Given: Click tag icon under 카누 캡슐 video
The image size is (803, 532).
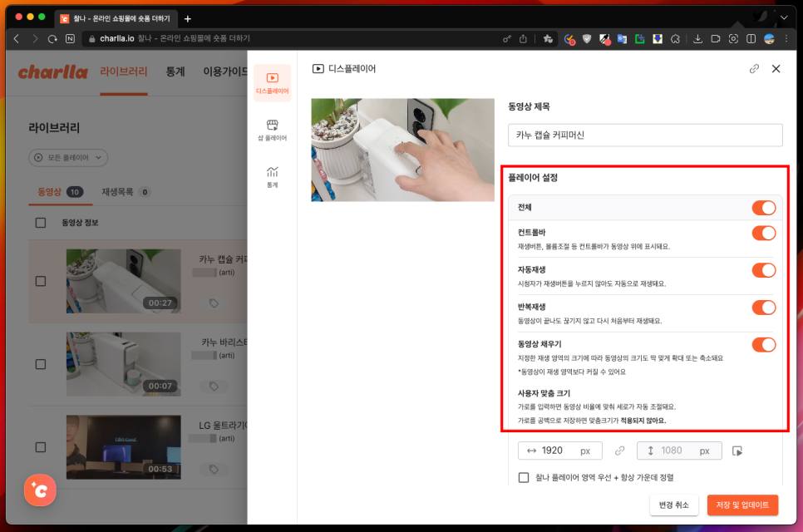Looking at the screenshot, I should 214,303.
